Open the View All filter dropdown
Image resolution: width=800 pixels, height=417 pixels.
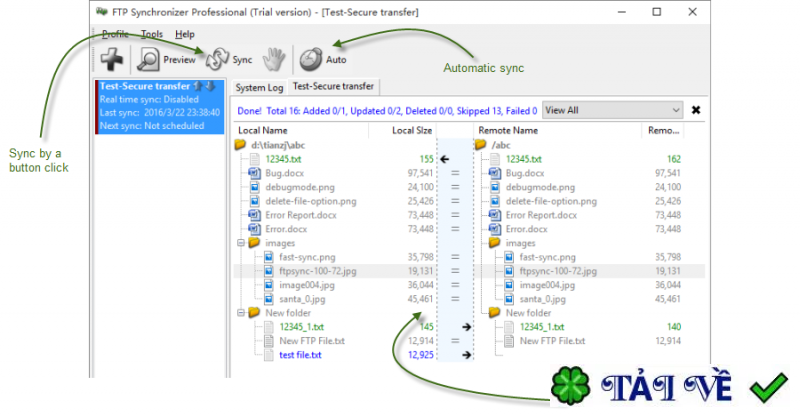coord(612,110)
